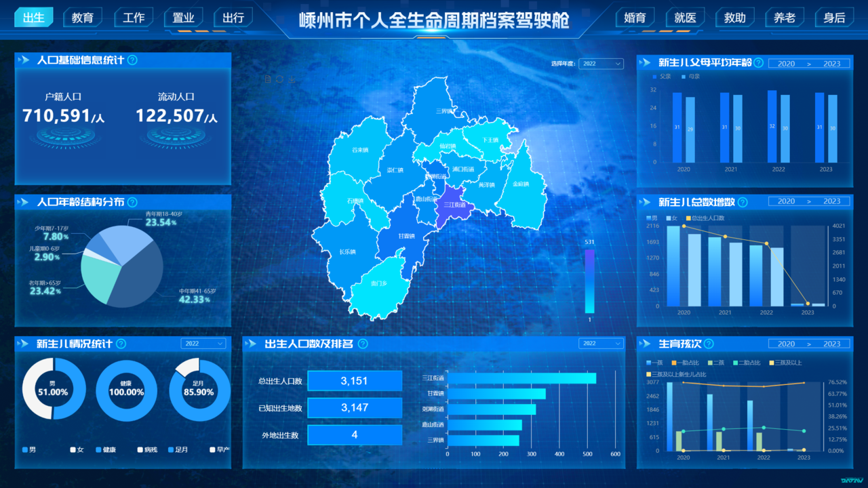This screenshot has width=868, height=488.
Task: Toggle 母亲 legend in parents' age chart
Action: [690, 77]
